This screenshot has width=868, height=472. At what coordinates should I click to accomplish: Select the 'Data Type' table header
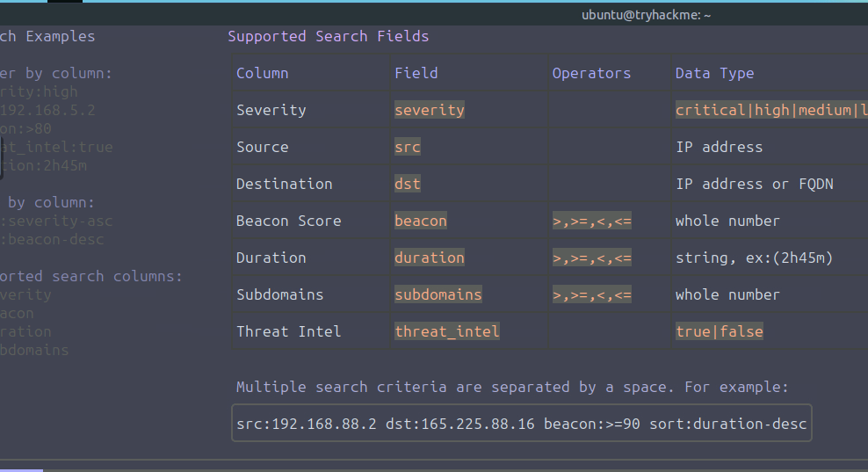[714, 73]
